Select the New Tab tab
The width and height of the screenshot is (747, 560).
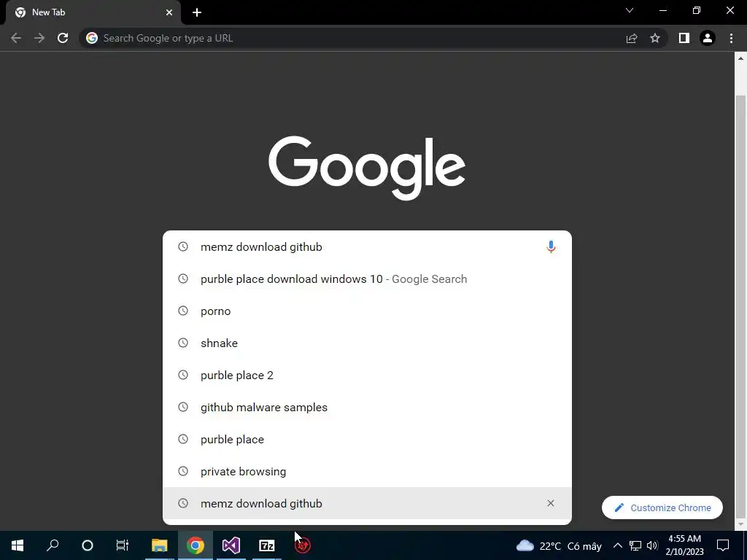click(93, 13)
